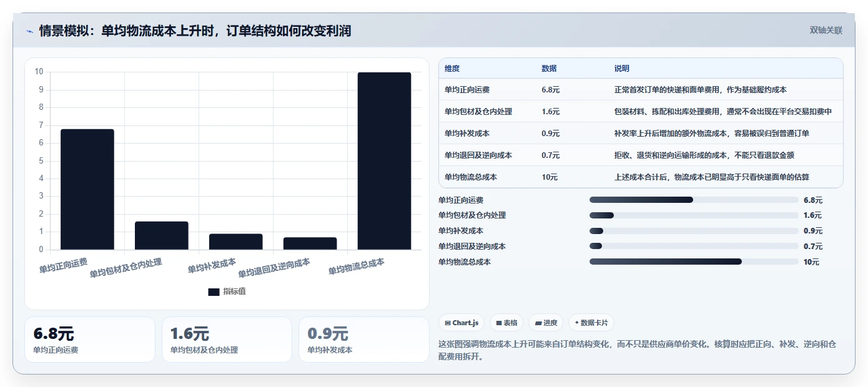Click the description starting 拒收、退货和逆向运输

(704, 155)
